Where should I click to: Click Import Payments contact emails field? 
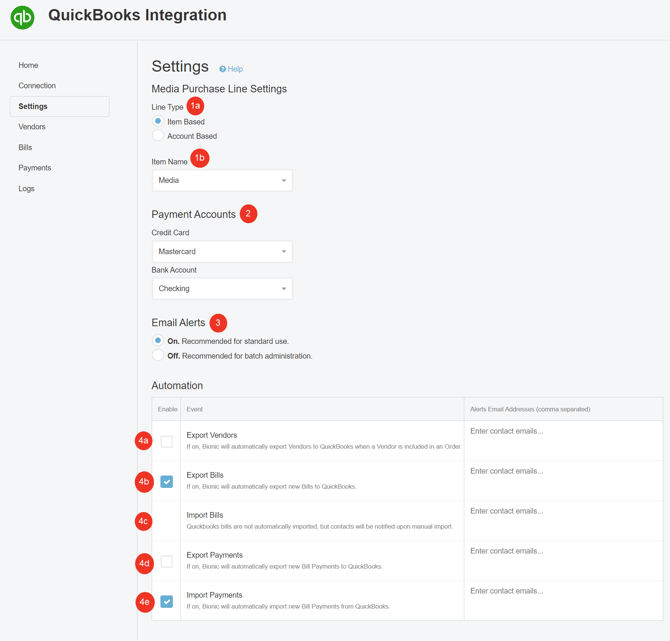tap(563, 600)
